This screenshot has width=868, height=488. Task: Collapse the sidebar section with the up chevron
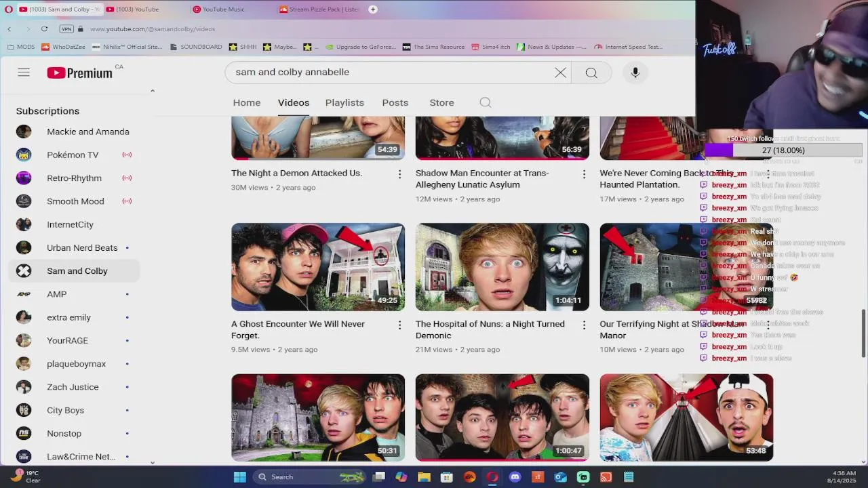[x=153, y=91]
